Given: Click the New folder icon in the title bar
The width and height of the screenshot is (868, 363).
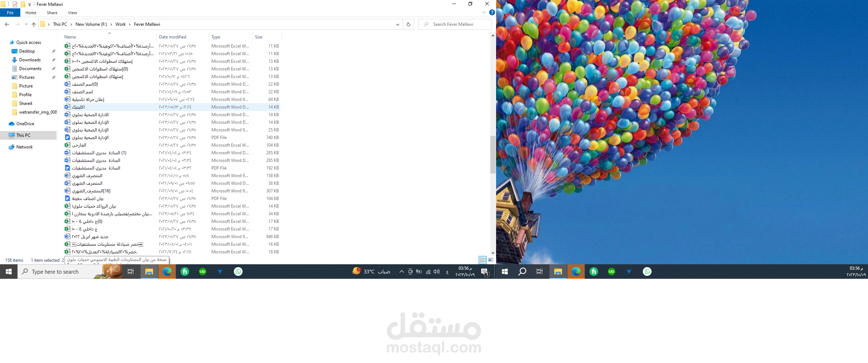Looking at the screenshot, I should pyautogui.click(x=23, y=4).
